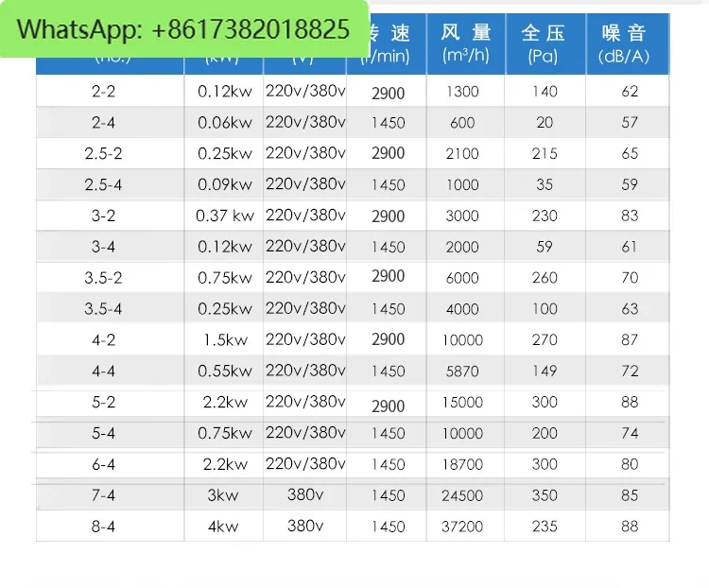Click the 57 noise value
Screen dimensions: 709x588
pyautogui.click(x=630, y=122)
